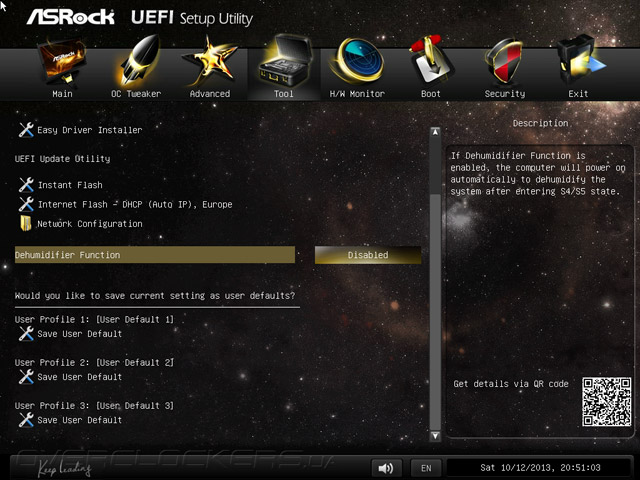Click the QR code image

click(607, 402)
